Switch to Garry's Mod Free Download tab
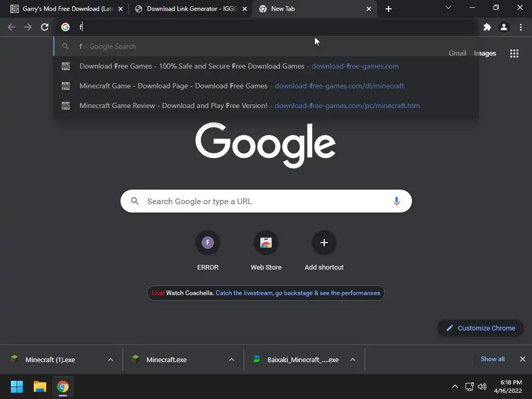Viewport: 532px width, 399px height. 66,9
